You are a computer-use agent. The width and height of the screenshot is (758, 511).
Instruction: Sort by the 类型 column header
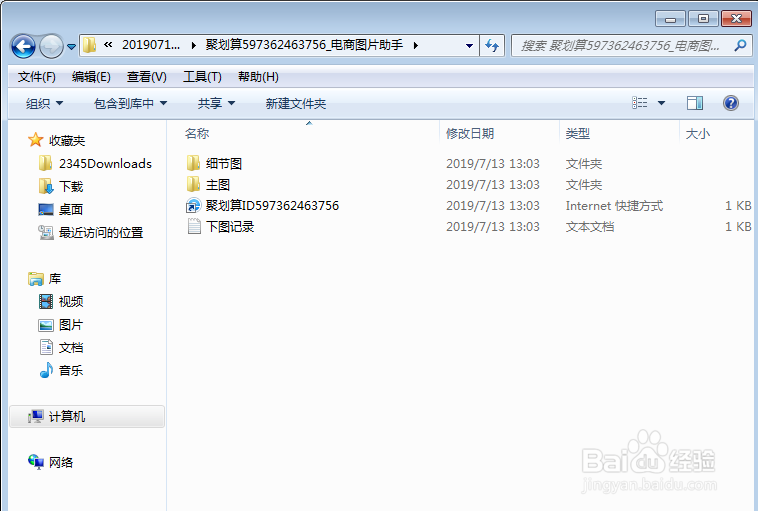pyautogui.click(x=578, y=133)
